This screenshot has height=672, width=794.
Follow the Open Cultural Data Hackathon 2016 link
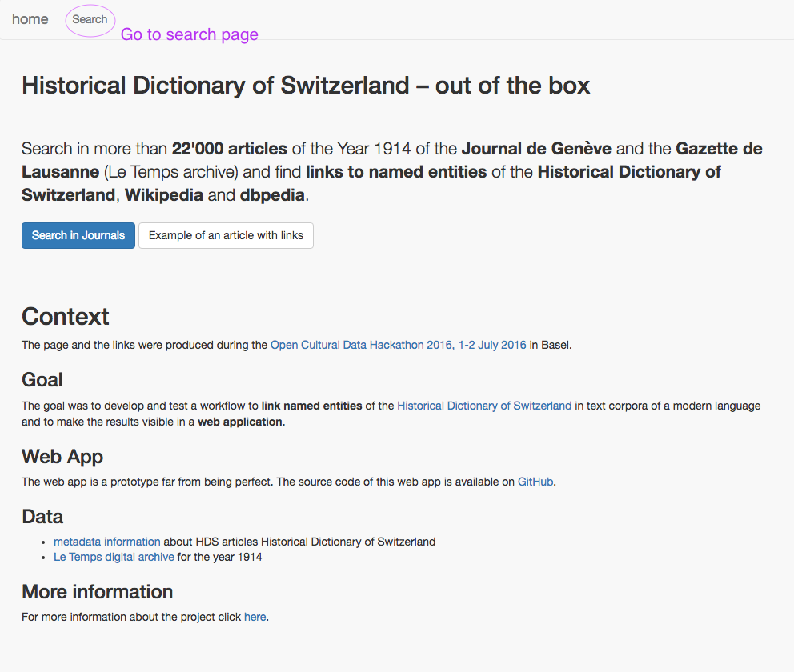point(399,345)
